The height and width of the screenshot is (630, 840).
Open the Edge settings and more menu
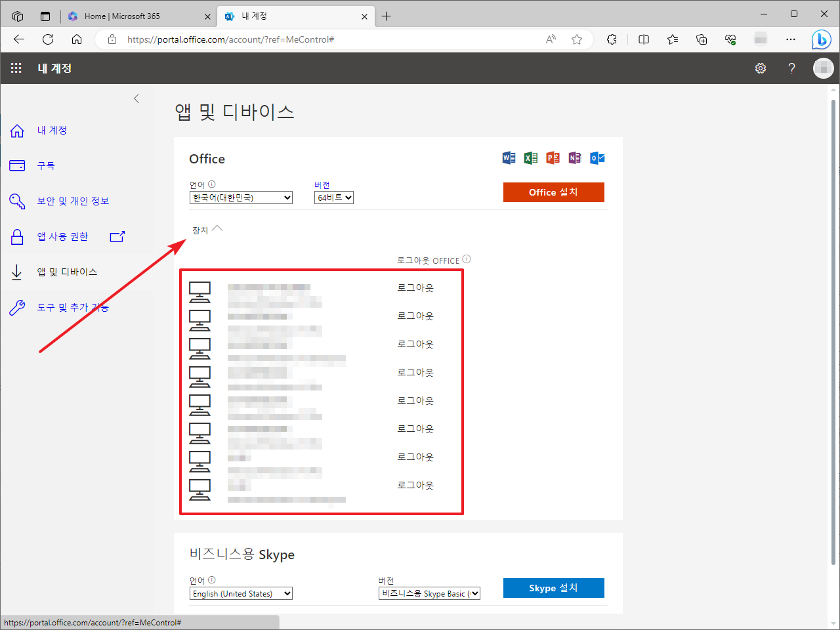791,39
